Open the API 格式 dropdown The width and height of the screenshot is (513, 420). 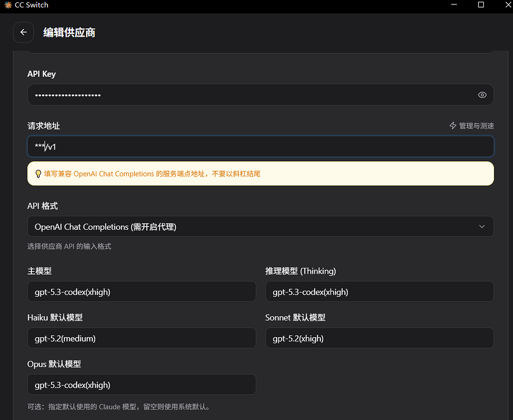click(x=260, y=226)
